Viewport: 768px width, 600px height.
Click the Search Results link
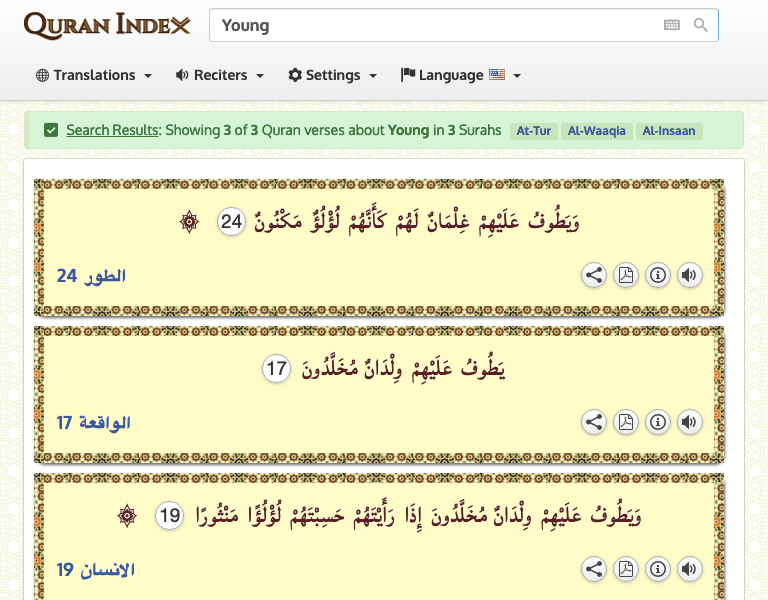[x=113, y=130]
